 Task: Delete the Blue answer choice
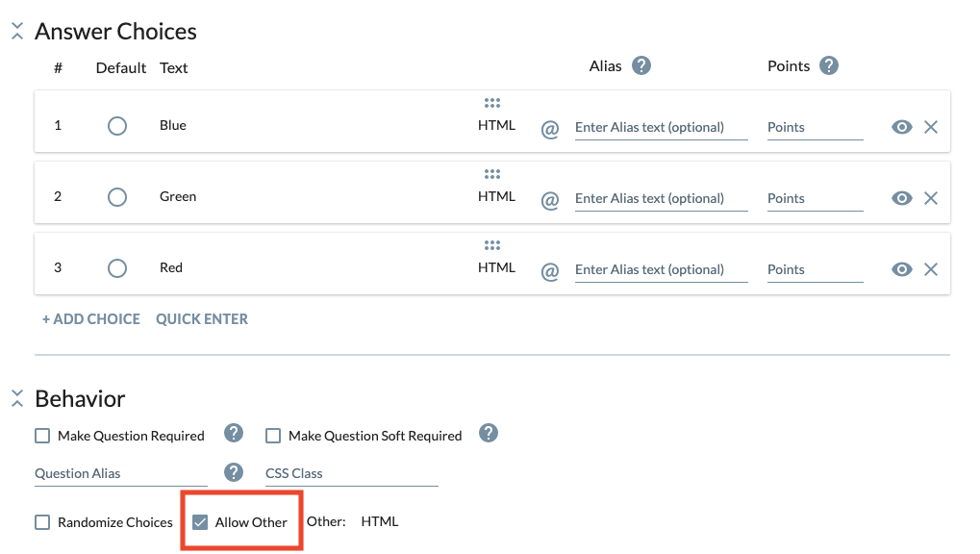point(931,127)
